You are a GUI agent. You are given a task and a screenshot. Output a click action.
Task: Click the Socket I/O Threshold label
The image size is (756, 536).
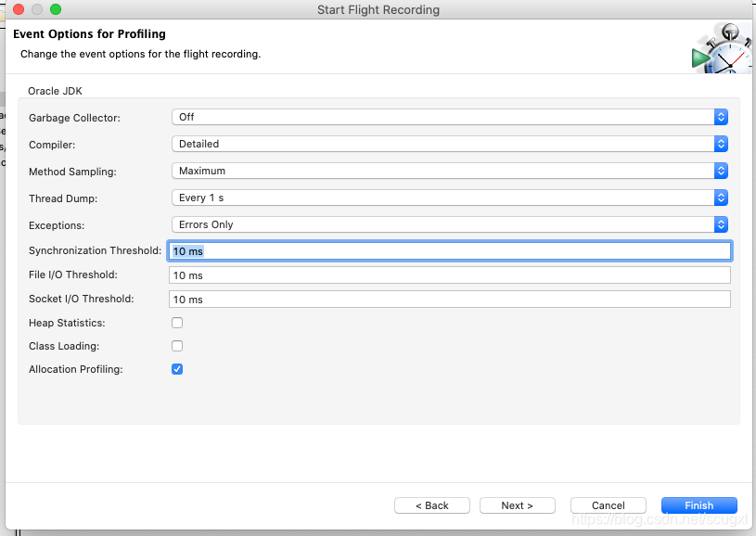[x=81, y=299]
